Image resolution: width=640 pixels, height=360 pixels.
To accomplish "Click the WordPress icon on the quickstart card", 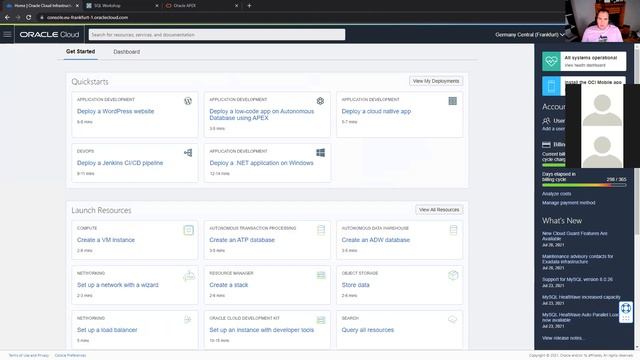I will pyautogui.click(x=188, y=101).
